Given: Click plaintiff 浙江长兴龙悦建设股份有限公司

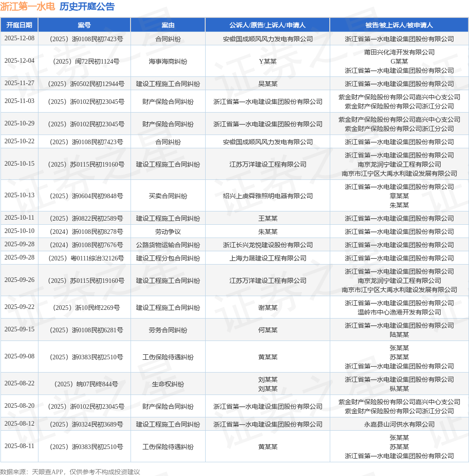Looking at the screenshot, I should 267,245.
